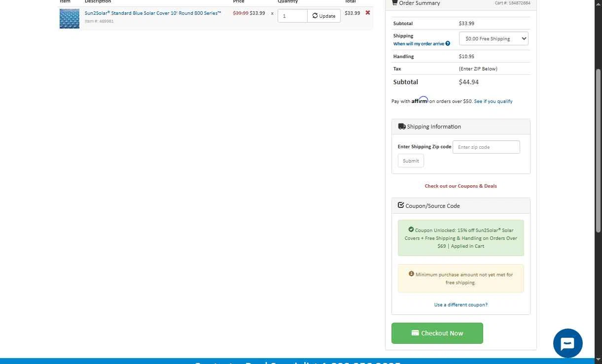602x364 pixels.
Task: Click the Coupon Unlocked green message
Action: coord(460,238)
